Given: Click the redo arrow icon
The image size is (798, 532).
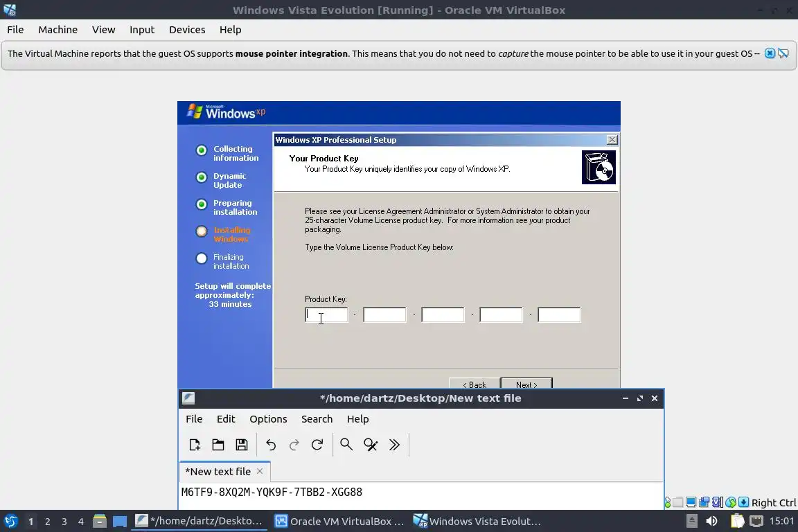Looking at the screenshot, I should pos(294,445).
